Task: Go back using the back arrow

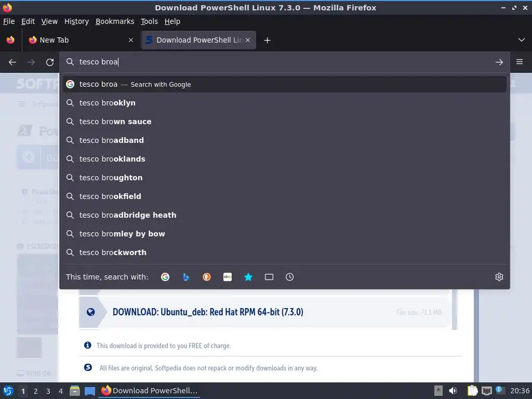Action: tap(12, 62)
